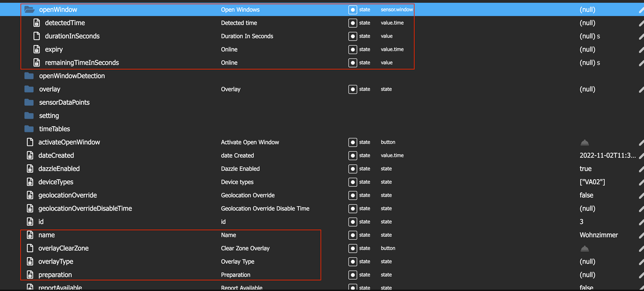Collapse the openWindow folder

(x=30, y=10)
